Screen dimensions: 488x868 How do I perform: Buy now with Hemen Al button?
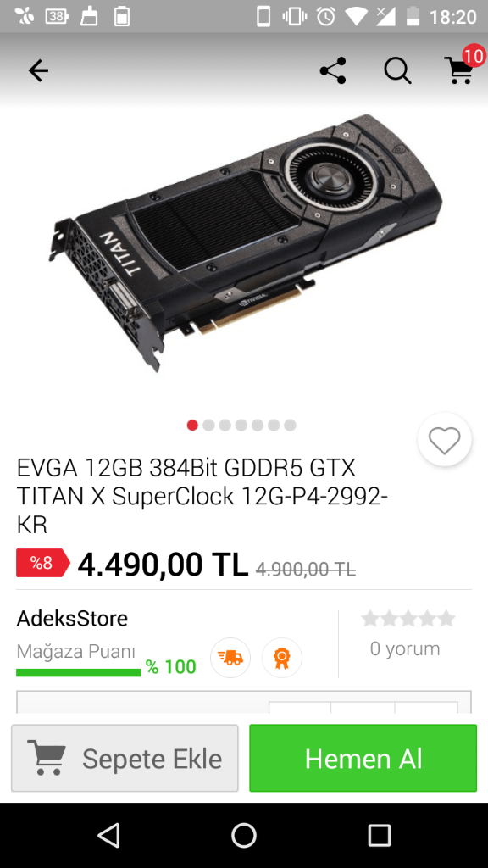[363, 758]
